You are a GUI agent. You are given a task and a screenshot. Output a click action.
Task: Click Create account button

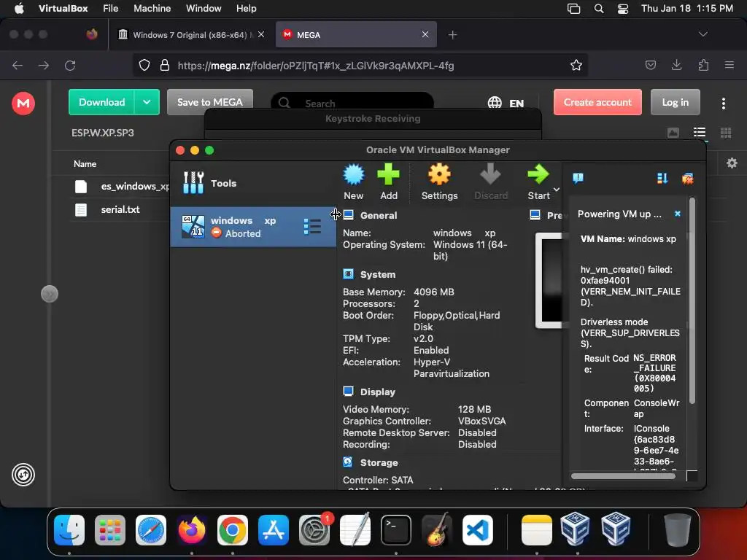click(x=597, y=102)
